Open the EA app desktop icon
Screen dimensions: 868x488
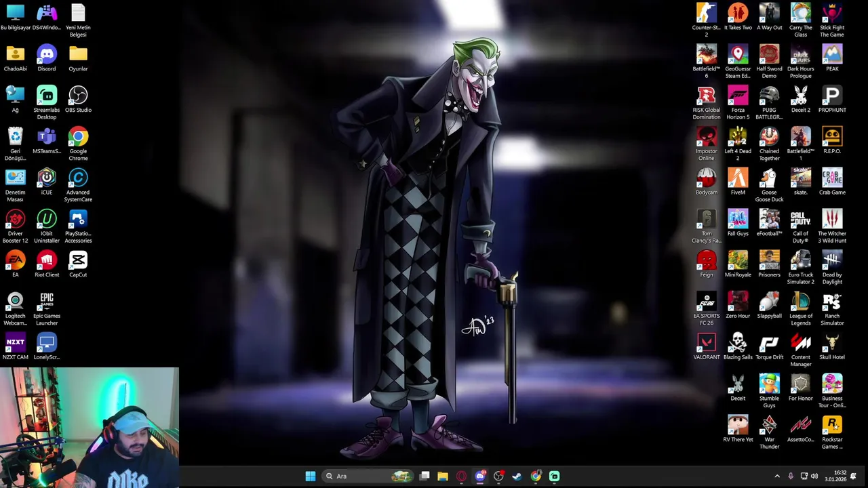15,260
